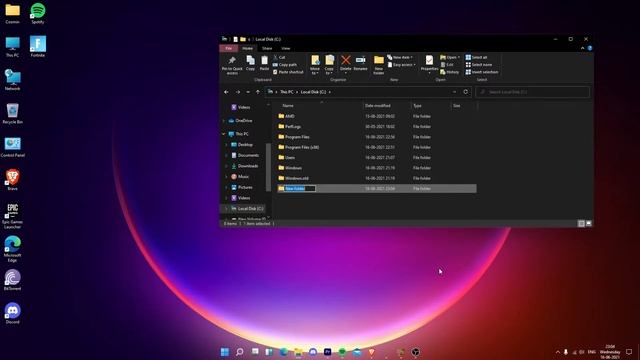The height and width of the screenshot is (360, 640).
Task: Select Local Disk (C:) in navigation pane
Action: tap(250, 209)
